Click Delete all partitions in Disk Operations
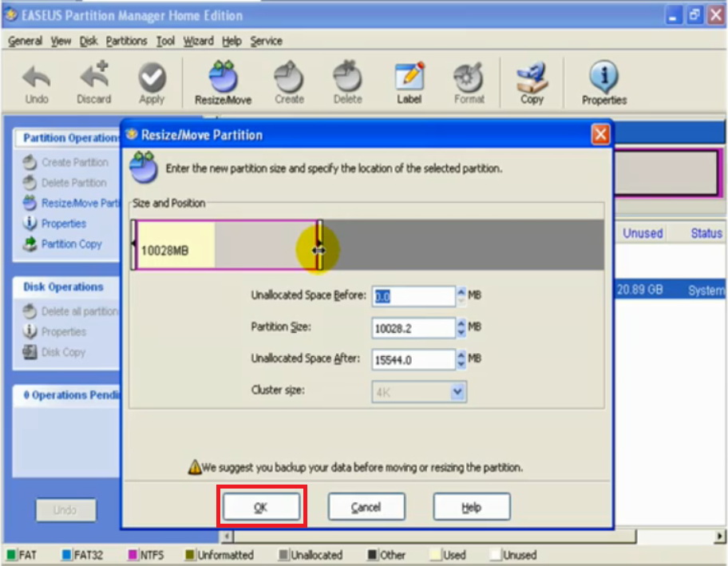 tap(71, 311)
